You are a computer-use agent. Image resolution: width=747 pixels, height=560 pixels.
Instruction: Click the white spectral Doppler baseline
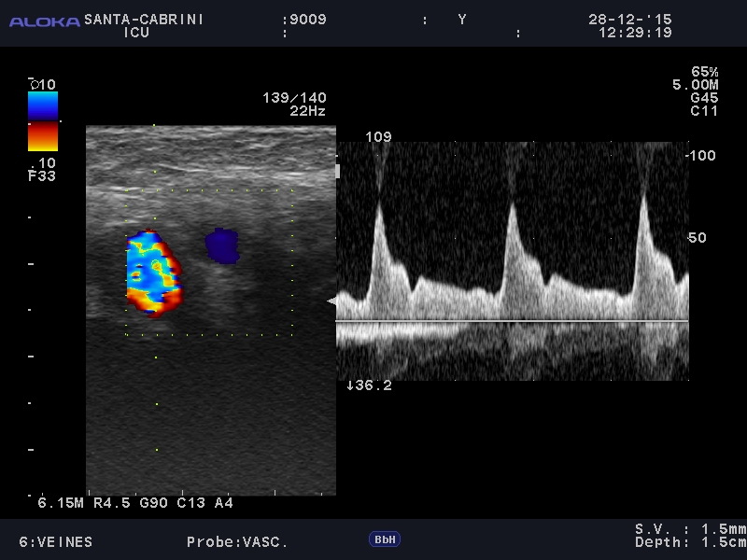point(512,321)
